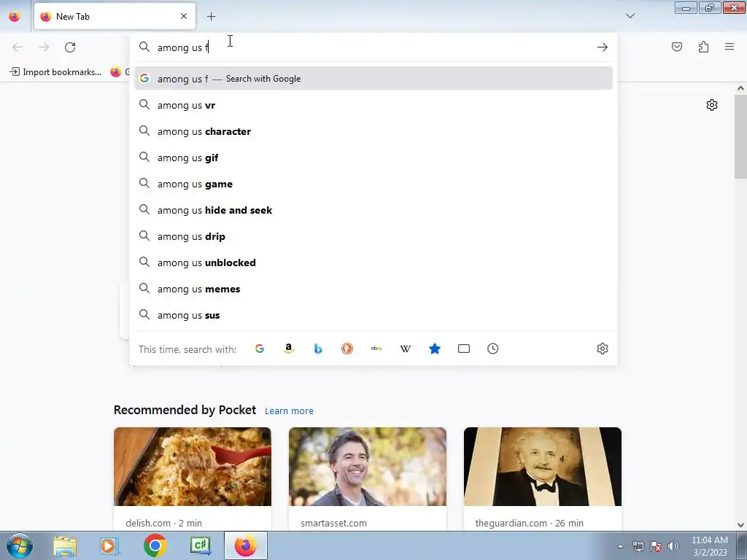Viewport: 747px width, 560px height.
Task: Choose 'among us f' Search with Google
Action: (x=373, y=79)
